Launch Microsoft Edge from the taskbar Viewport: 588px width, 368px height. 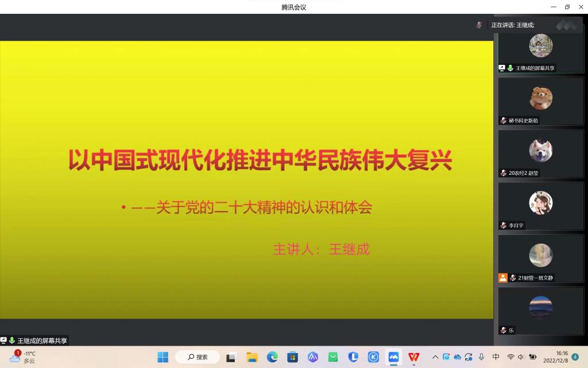272,357
